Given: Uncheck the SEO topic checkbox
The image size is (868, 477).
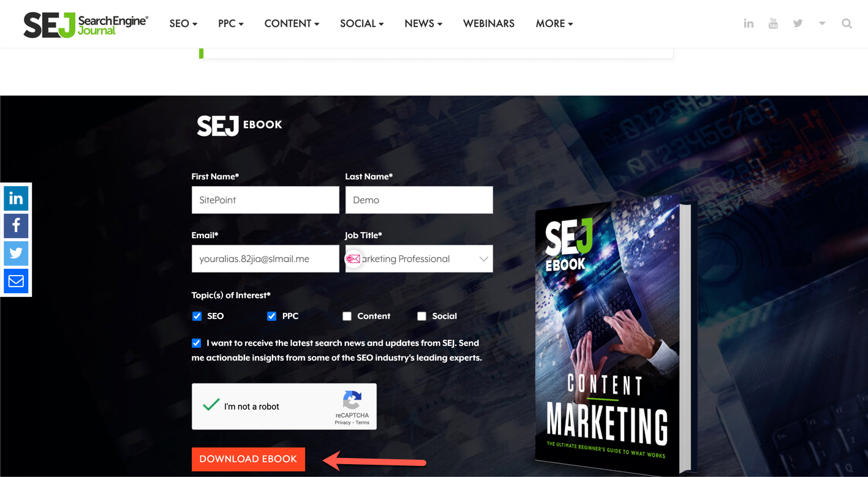Looking at the screenshot, I should [197, 316].
